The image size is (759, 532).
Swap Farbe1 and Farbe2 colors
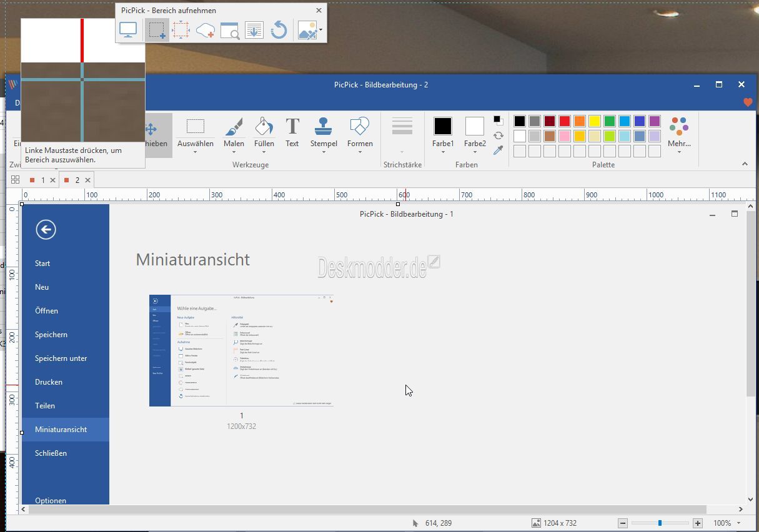[x=498, y=135]
